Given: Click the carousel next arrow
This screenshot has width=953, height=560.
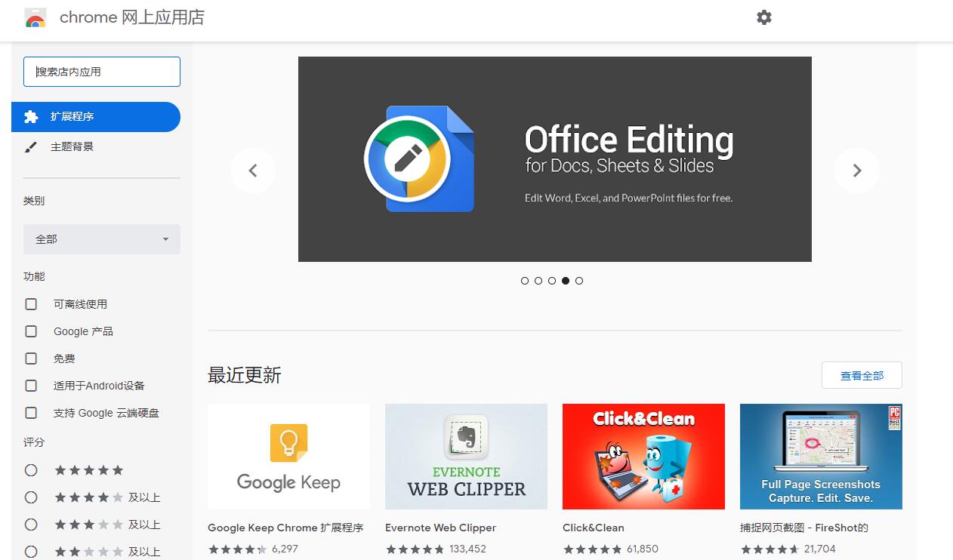Looking at the screenshot, I should point(857,171).
